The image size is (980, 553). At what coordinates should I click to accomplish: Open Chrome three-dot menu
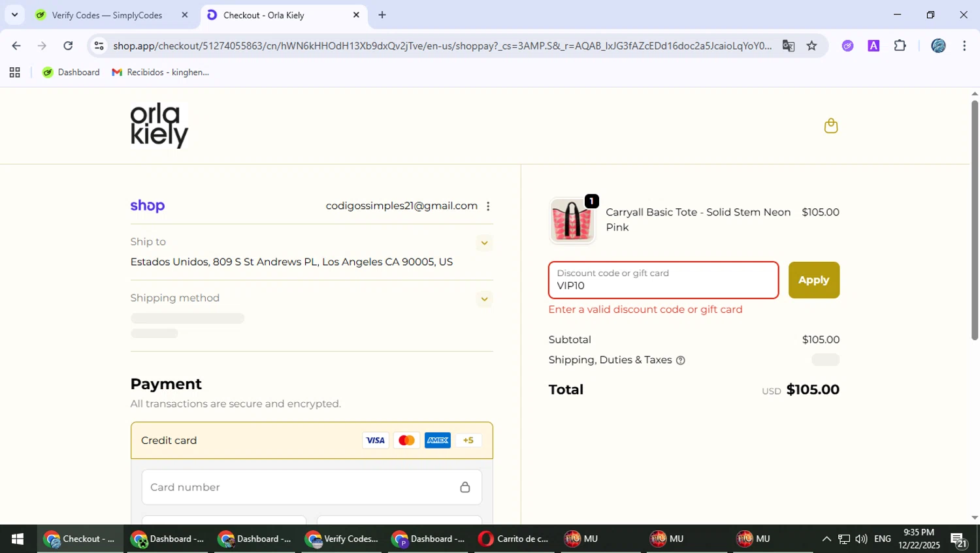tap(964, 46)
